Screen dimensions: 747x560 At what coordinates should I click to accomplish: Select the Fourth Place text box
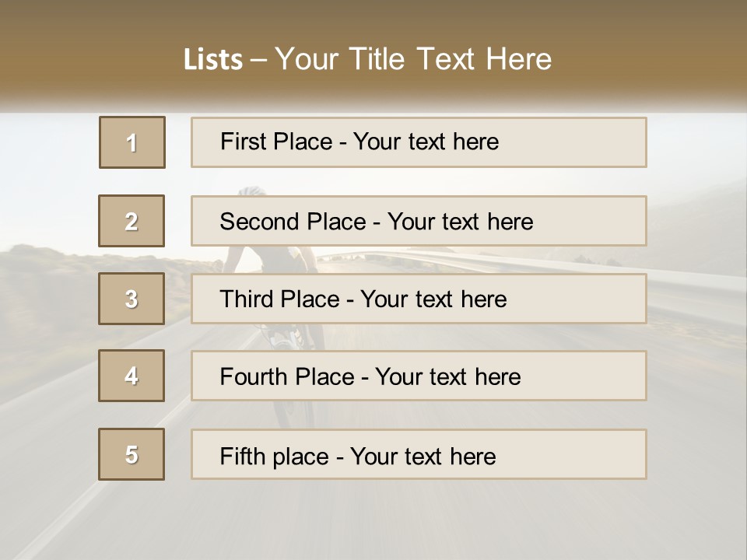pyautogui.click(x=419, y=376)
